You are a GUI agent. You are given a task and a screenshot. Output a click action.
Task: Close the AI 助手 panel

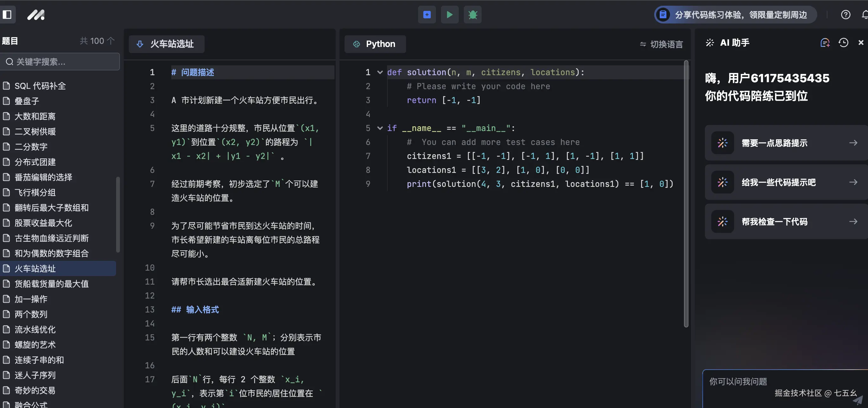tap(861, 43)
